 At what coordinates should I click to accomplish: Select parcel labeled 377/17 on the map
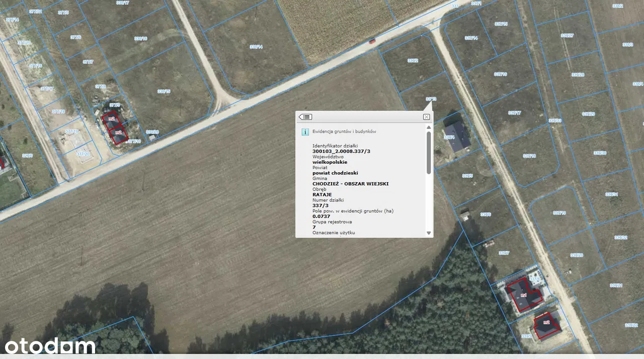point(47,89)
